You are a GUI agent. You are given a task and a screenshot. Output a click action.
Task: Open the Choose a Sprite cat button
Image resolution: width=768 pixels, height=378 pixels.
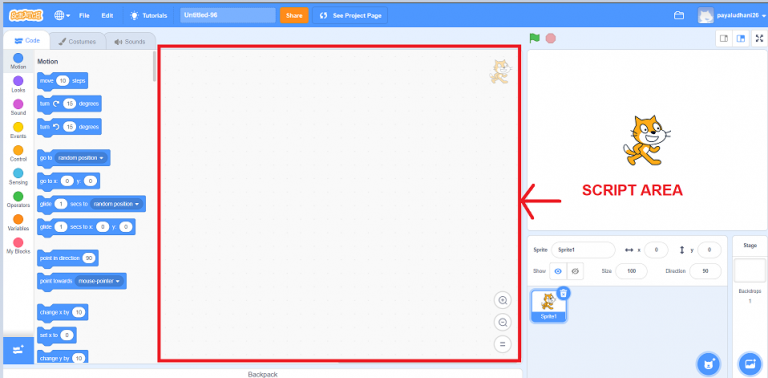pyautogui.click(x=707, y=364)
